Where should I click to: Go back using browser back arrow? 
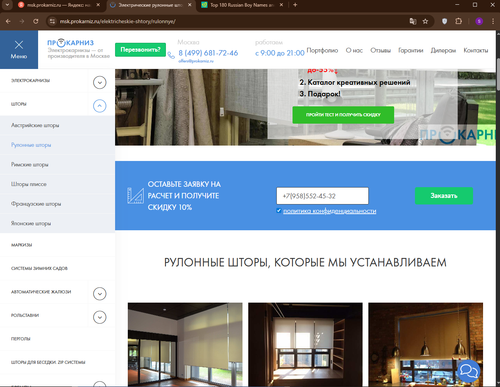[8, 21]
